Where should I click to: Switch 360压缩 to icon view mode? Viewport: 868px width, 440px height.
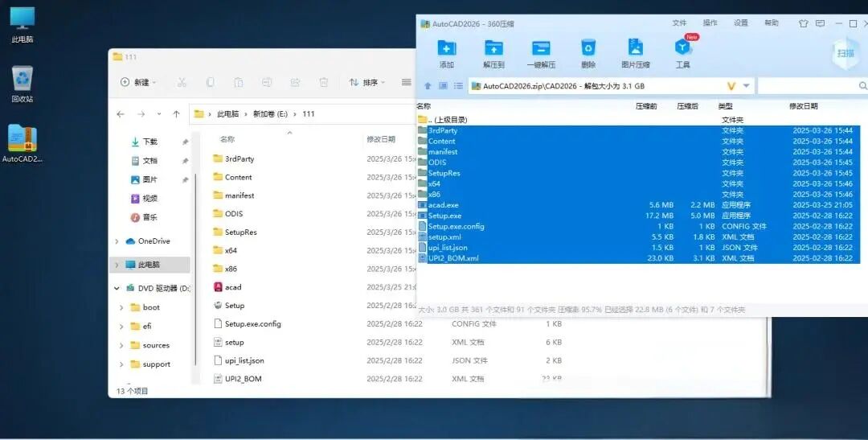[x=443, y=86]
